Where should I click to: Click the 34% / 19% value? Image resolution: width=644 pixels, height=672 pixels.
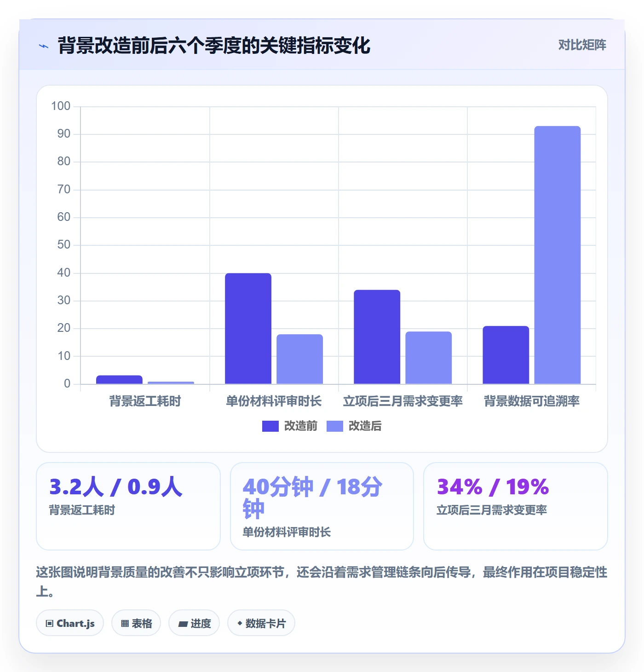tap(493, 487)
